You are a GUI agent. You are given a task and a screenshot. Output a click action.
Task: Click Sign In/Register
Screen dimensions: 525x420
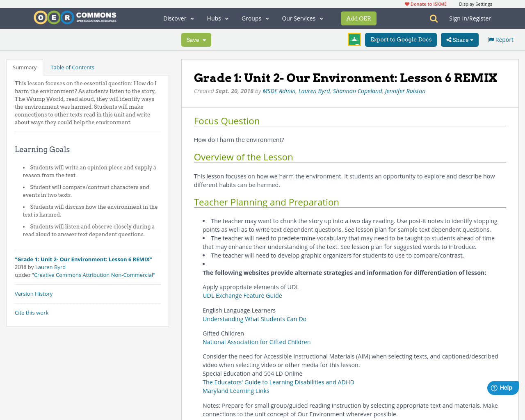coord(470,18)
